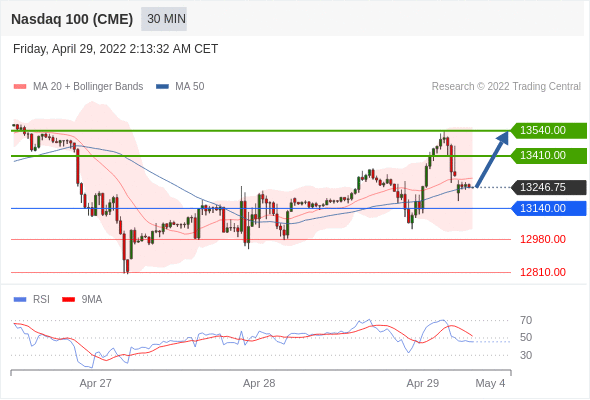Screen dimensions: 590x400
Task: Click the Nasdaq 100 (CME) title
Action: tap(72, 19)
